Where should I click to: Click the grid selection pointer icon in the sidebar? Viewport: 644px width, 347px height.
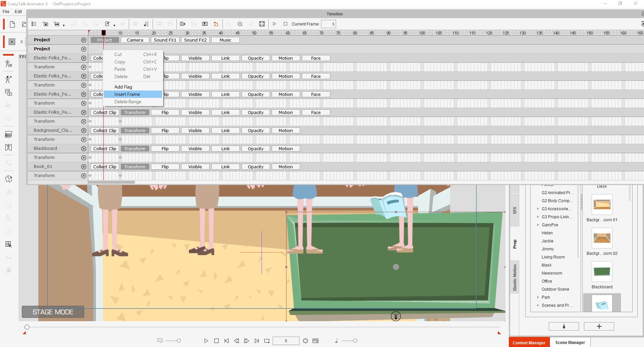9,244
